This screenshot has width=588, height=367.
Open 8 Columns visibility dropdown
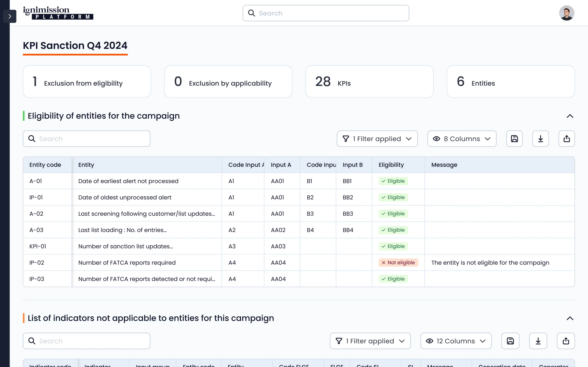tap(462, 139)
